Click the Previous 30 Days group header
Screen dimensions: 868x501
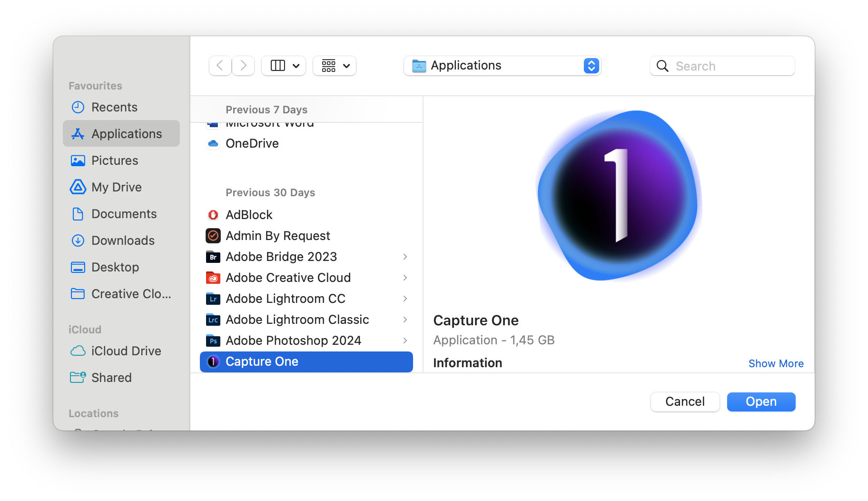[270, 192]
